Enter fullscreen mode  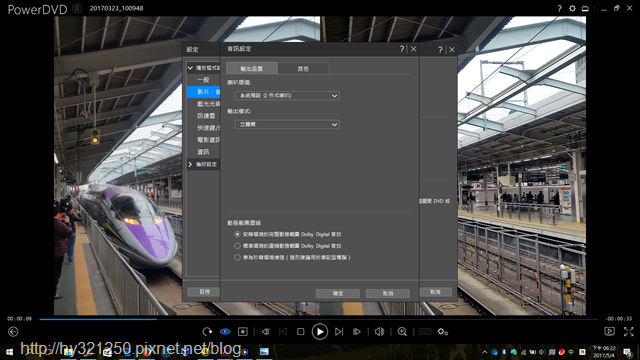tap(629, 331)
